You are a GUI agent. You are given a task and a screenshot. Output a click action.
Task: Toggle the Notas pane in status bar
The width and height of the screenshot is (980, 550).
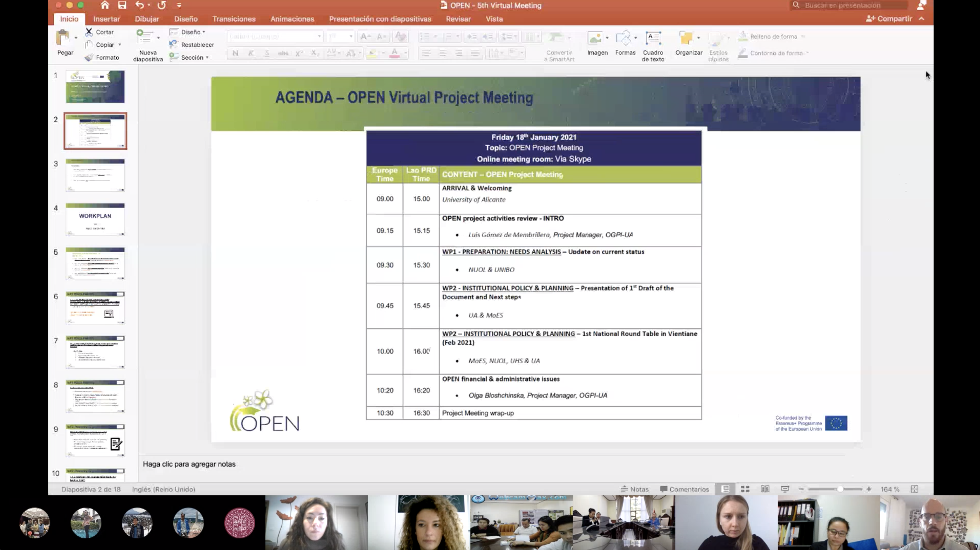tap(635, 489)
